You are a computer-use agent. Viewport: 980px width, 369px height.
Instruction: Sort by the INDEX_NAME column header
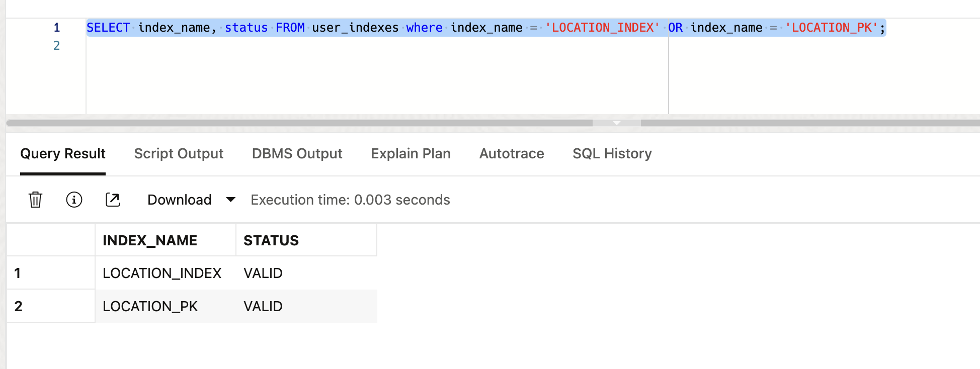point(166,240)
